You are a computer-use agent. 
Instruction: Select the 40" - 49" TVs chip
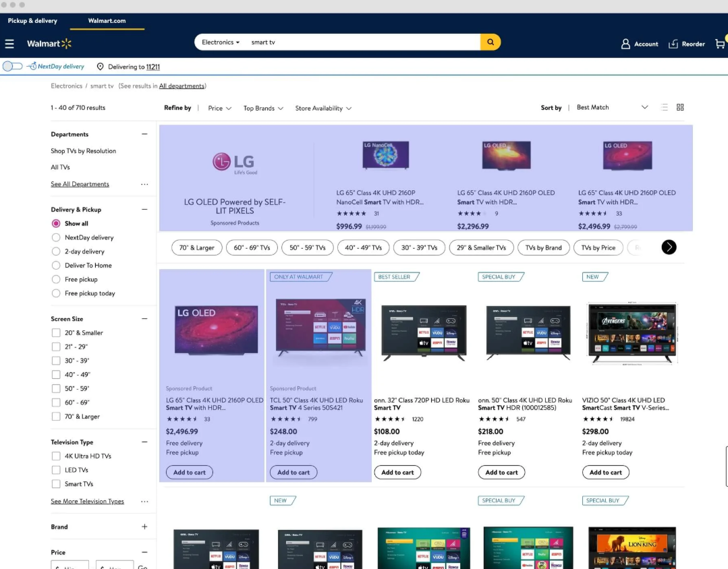point(363,247)
